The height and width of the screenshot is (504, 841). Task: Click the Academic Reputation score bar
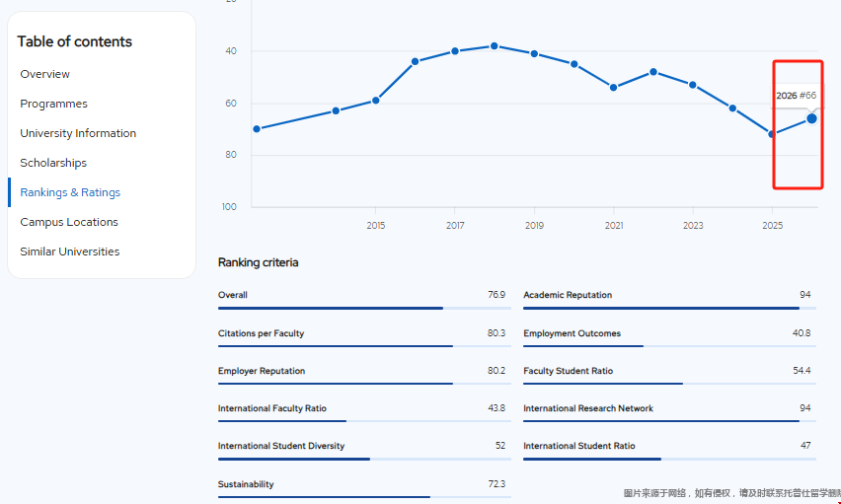[x=669, y=309]
